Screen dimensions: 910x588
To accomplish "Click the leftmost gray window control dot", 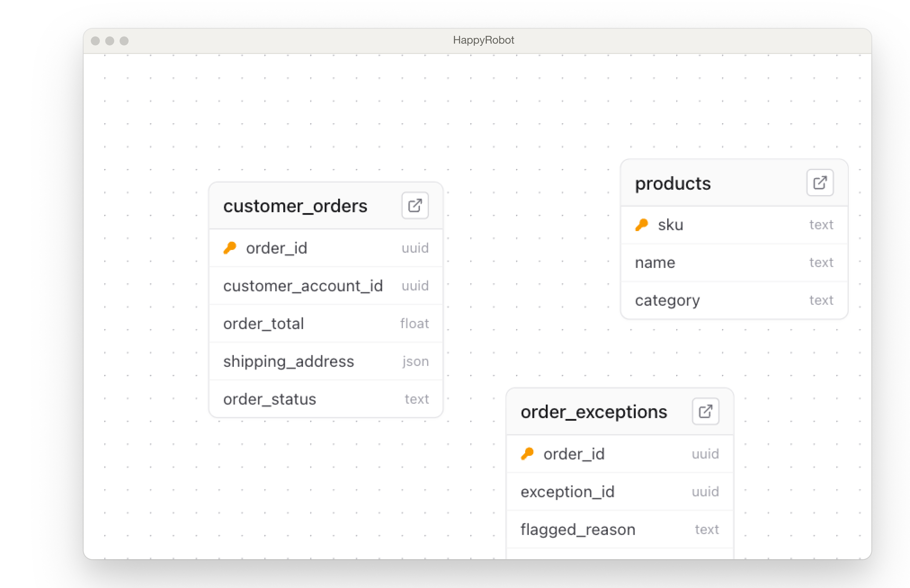I will click(96, 41).
